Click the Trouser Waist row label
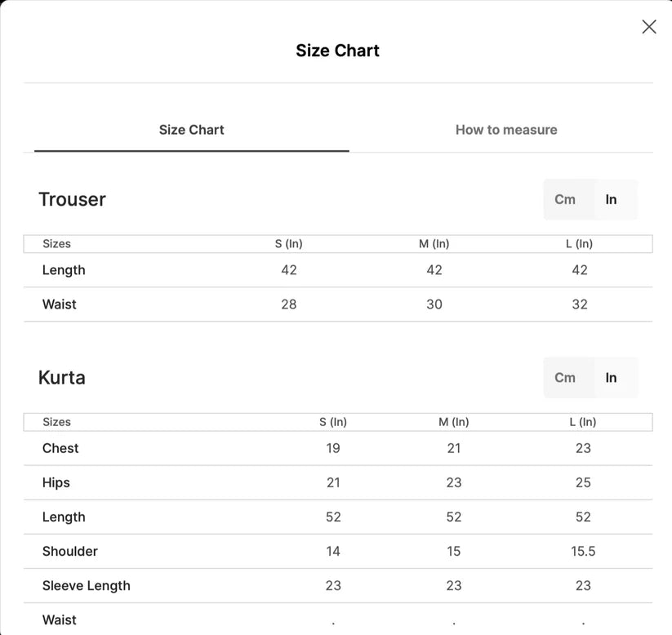Screen dimensions: 672x635 point(60,304)
